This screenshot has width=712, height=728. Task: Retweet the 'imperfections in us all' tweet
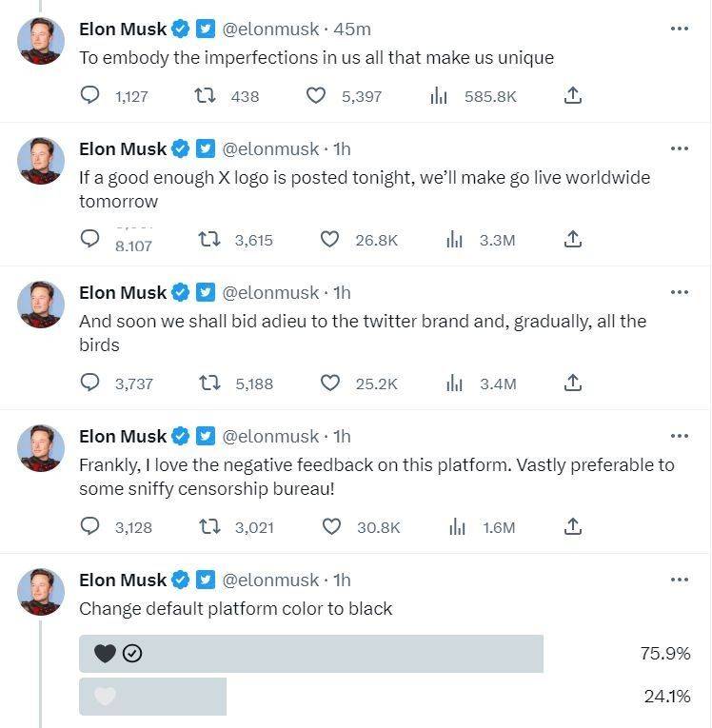pyautogui.click(x=204, y=95)
